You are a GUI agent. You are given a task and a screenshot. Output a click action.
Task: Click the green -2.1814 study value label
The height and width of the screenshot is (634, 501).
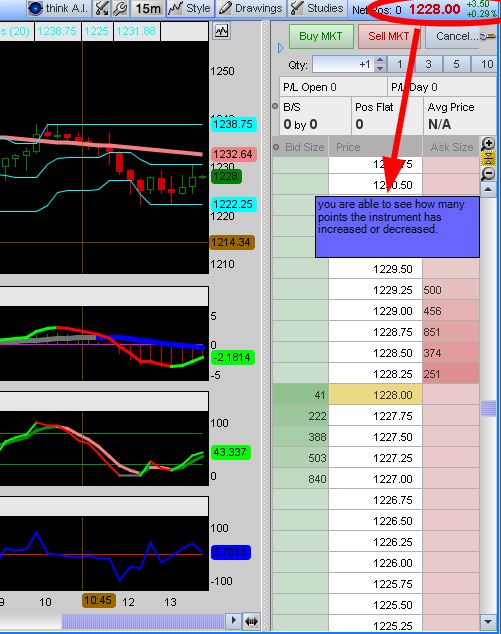tap(233, 357)
